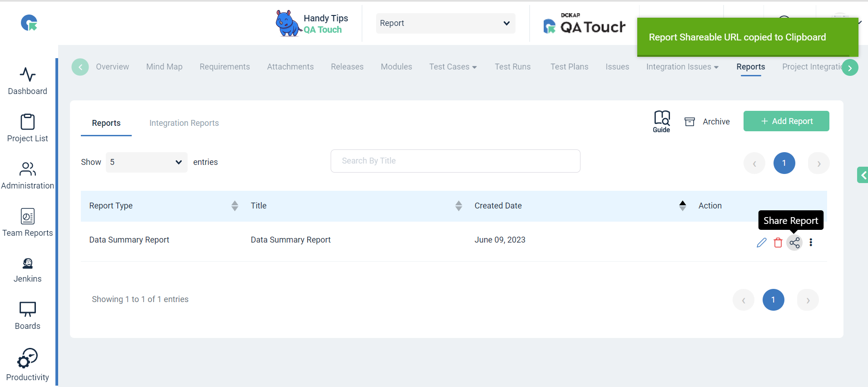The image size is (868, 387).
Task: Go to next page in top pagination
Action: pyautogui.click(x=819, y=164)
